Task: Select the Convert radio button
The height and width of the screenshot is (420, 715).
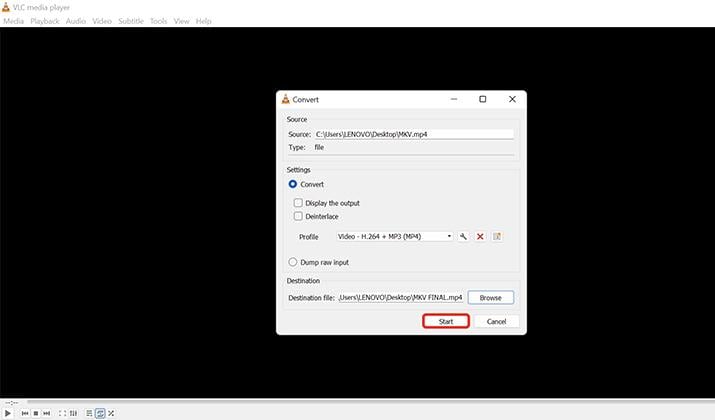Action: pyautogui.click(x=293, y=184)
